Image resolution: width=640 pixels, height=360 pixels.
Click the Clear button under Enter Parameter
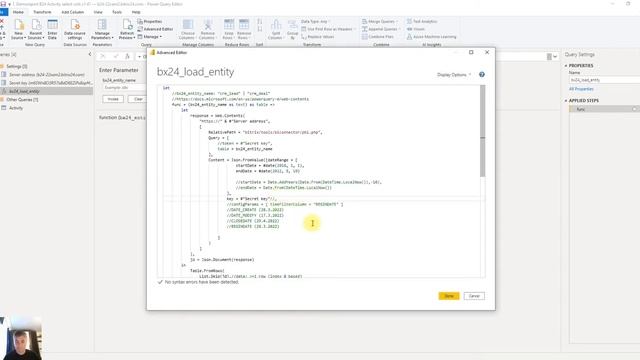[138, 99]
